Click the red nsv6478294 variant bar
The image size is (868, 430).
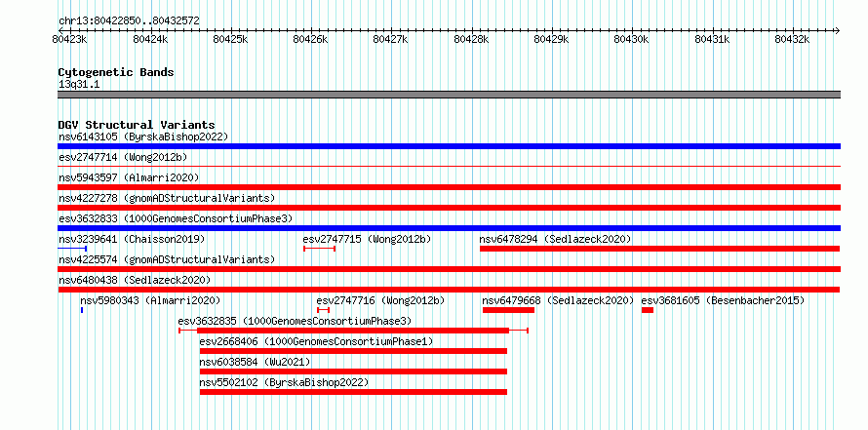pyautogui.click(x=660, y=249)
